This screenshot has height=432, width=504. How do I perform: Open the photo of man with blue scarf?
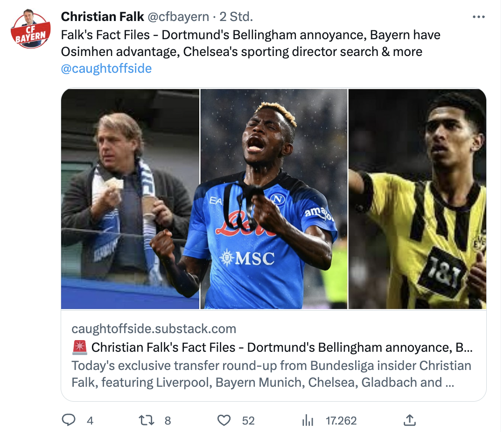130,198
